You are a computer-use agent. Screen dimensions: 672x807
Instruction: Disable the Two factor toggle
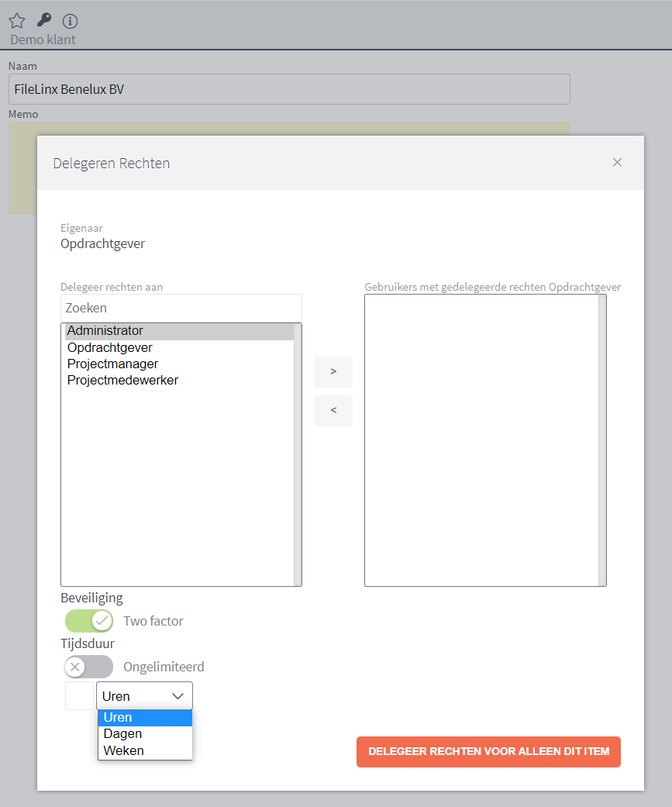click(89, 621)
